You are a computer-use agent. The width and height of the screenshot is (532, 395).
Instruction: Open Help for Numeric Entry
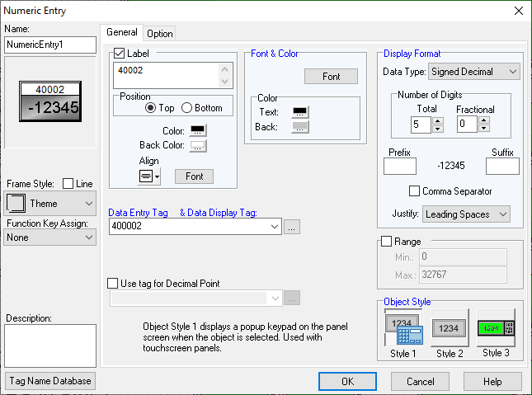pos(492,382)
